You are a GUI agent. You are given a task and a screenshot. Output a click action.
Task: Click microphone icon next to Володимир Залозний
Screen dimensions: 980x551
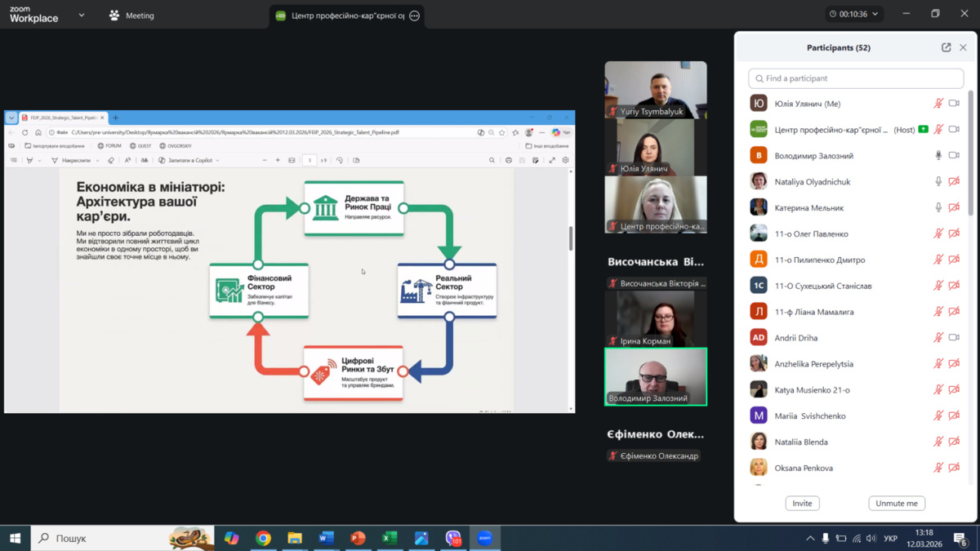(938, 155)
